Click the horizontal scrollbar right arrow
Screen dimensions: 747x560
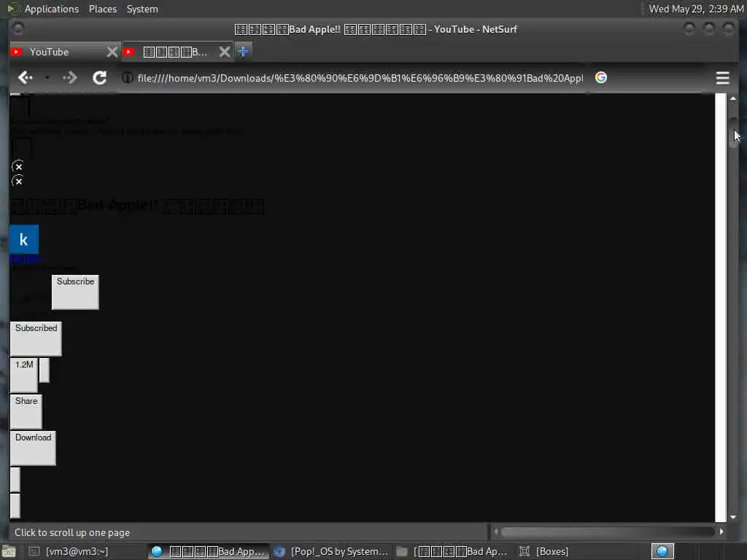click(x=721, y=532)
